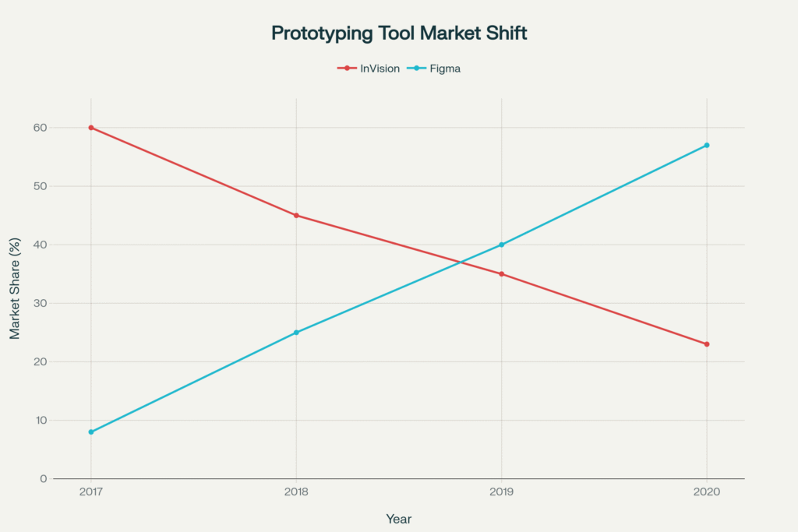Select the 2018 x-axis tick label
Screen dimensions: 798x532
point(296,493)
